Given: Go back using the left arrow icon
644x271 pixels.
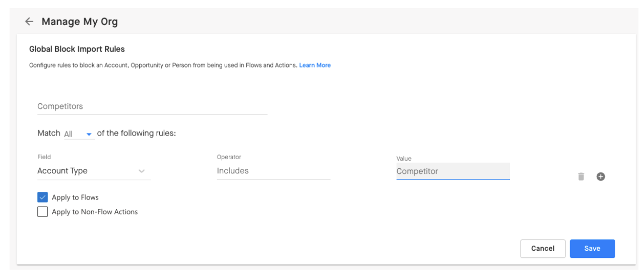Looking at the screenshot, I should click(29, 22).
